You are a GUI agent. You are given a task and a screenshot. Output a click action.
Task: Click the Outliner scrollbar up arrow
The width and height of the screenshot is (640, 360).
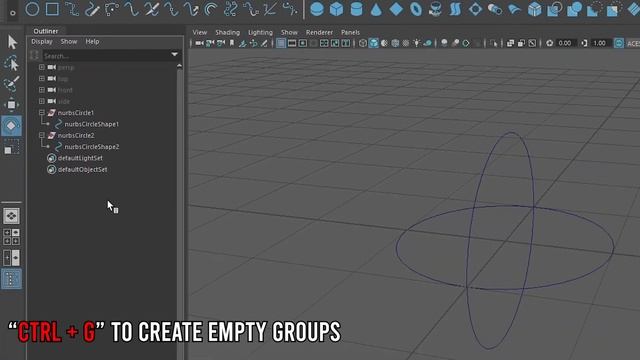click(x=180, y=66)
